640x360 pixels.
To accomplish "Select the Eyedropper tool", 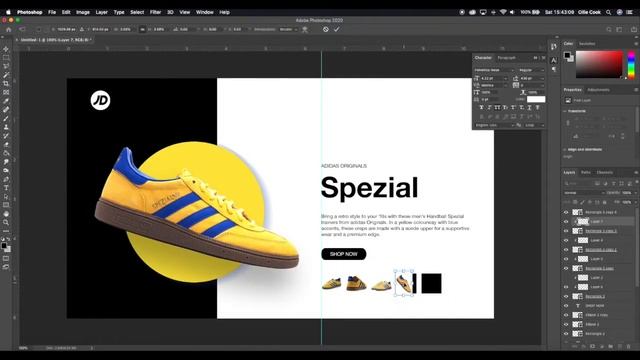I will pyautogui.click(x=6, y=101).
